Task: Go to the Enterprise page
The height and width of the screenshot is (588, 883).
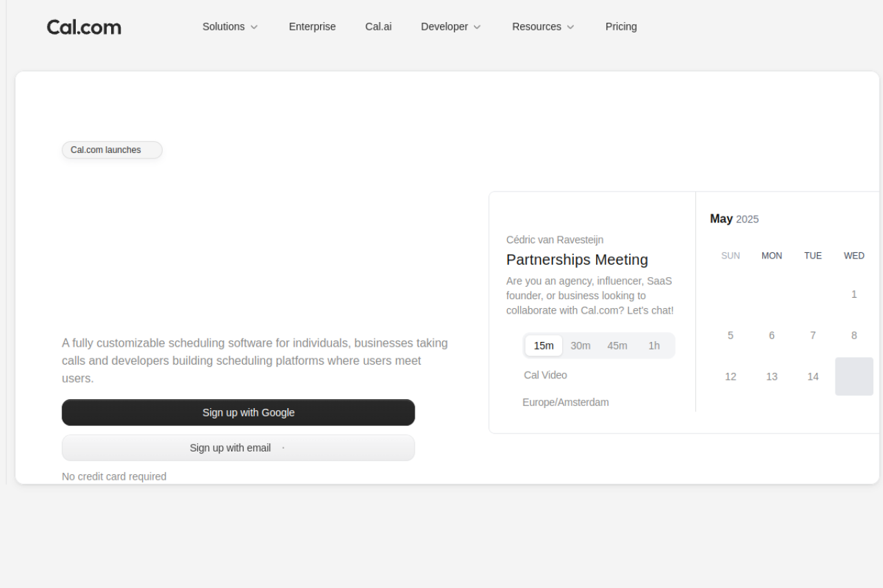Action: coord(312,27)
